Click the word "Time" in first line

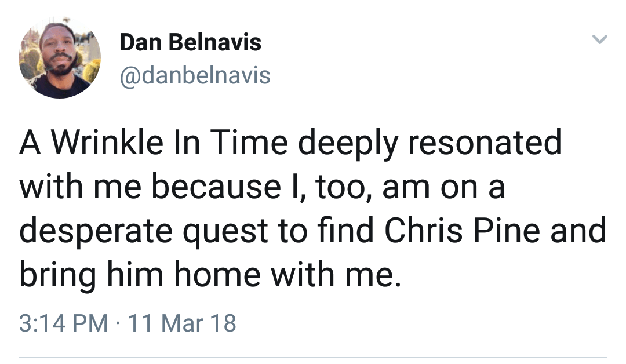pyautogui.click(x=252, y=143)
